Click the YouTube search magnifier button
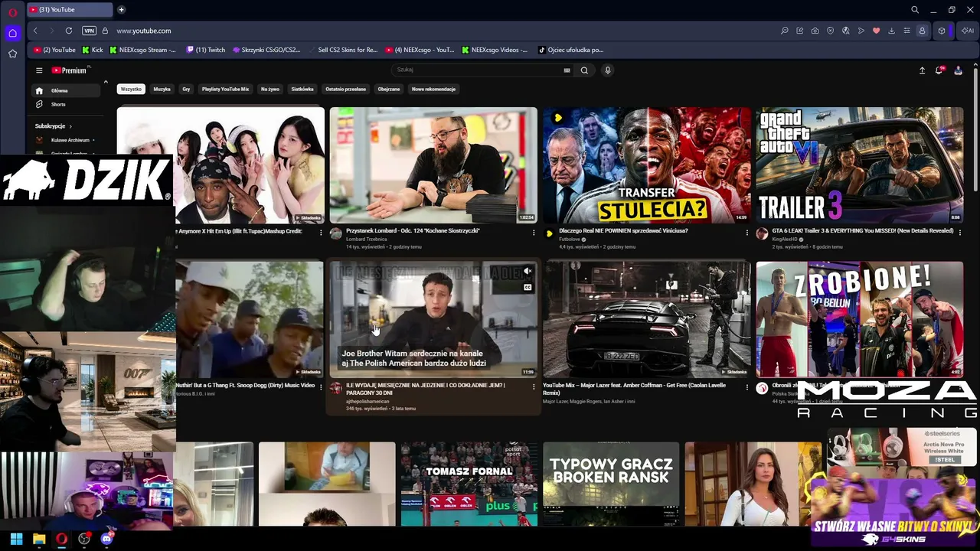980x551 pixels. coord(584,70)
